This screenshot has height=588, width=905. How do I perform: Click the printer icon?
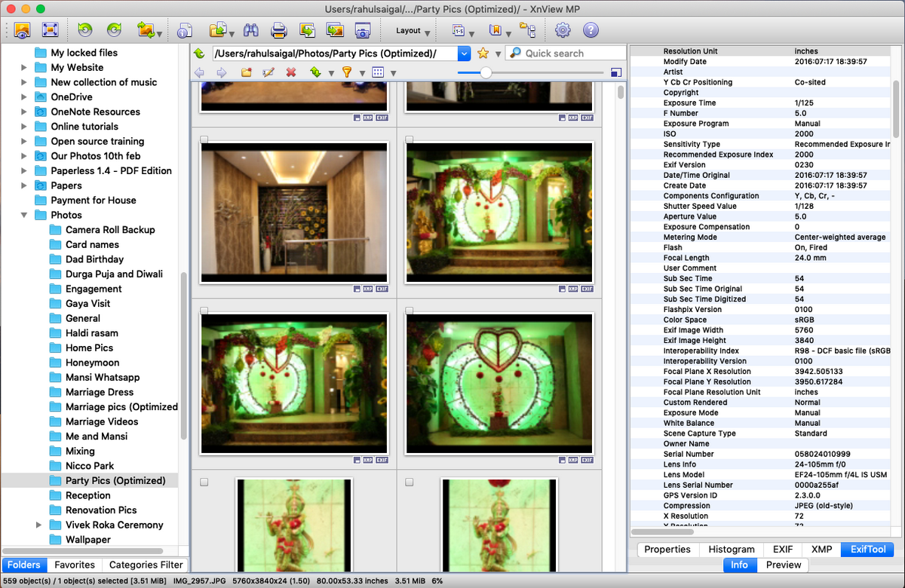coord(279,30)
